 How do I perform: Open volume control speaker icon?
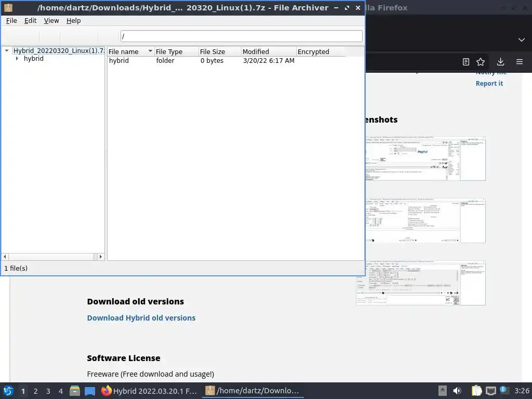pos(457,391)
